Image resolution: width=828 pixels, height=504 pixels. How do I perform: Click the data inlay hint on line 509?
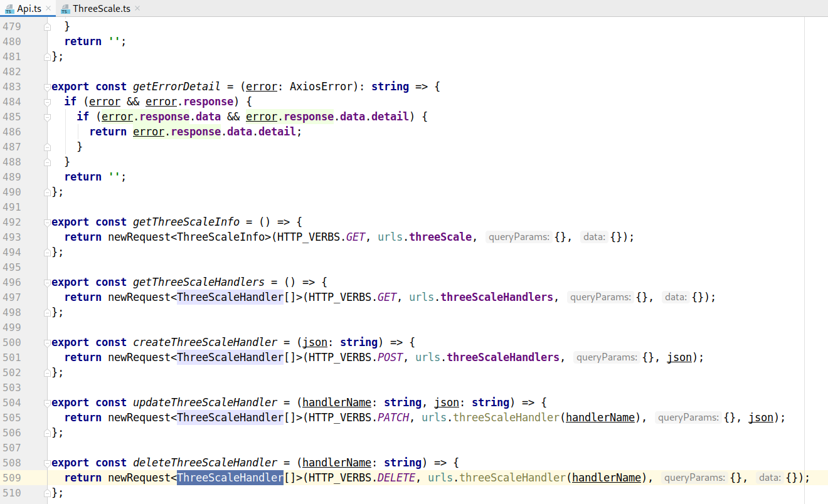(x=769, y=478)
